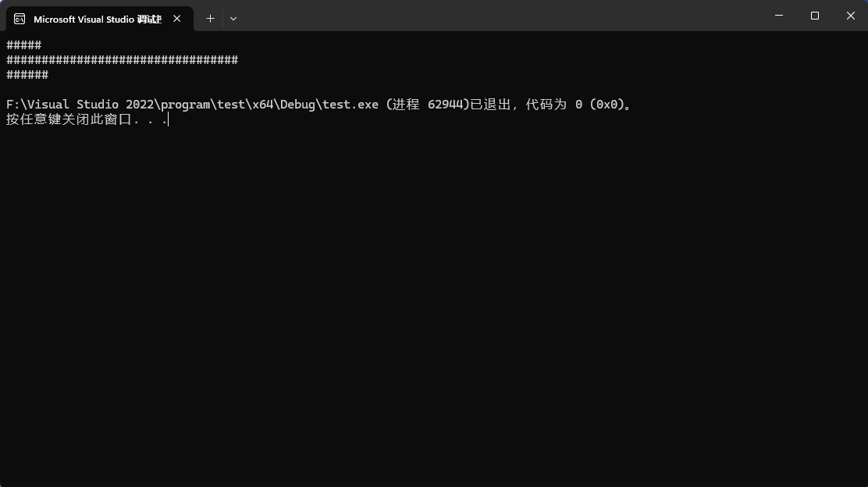Click the empty black terminal output area
This screenshot has height=487, width=868.
coord(434,312)
